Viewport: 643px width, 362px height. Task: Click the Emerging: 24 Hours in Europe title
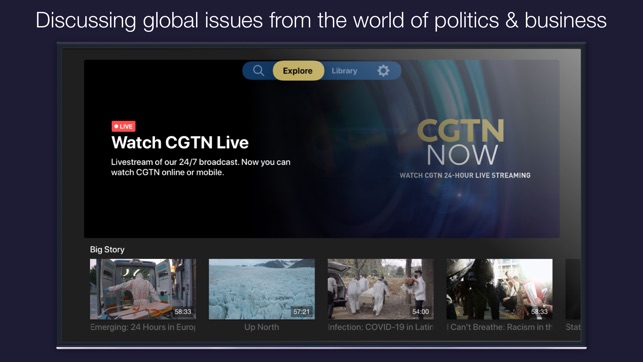click(x=143, y=327)
